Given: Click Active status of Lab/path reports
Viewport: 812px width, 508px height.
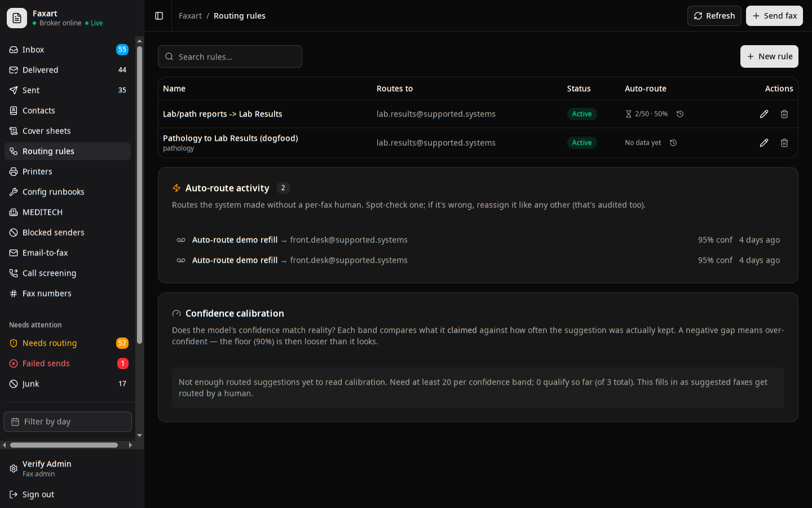Looking at the screenshot, I should (x=582, y=114).
